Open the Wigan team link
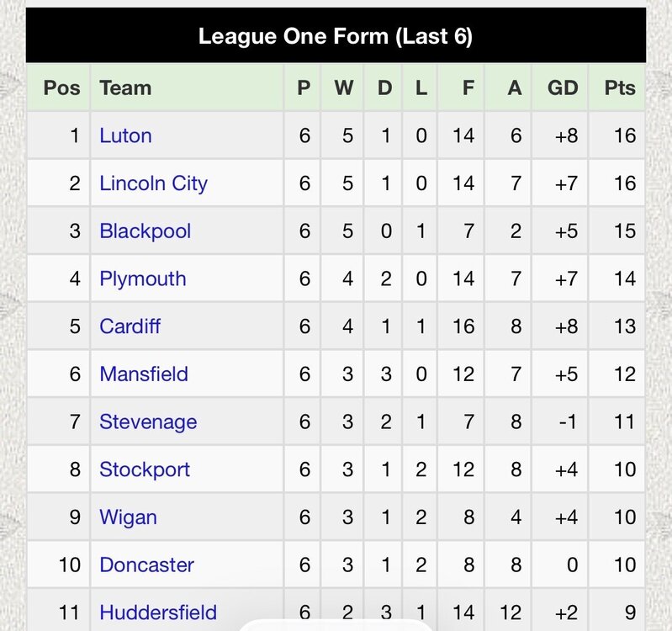Viewport: 672px width, 631px height. coord(128,517)
